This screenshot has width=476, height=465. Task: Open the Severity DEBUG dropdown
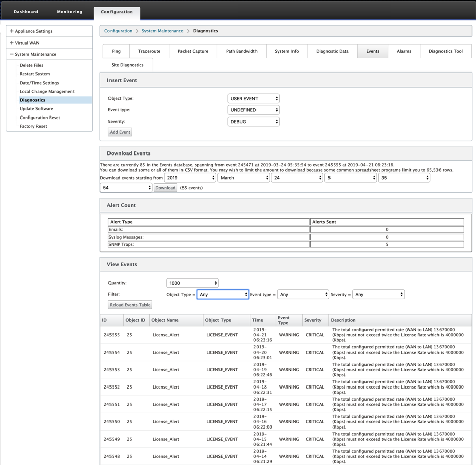(x=253, y=122)
